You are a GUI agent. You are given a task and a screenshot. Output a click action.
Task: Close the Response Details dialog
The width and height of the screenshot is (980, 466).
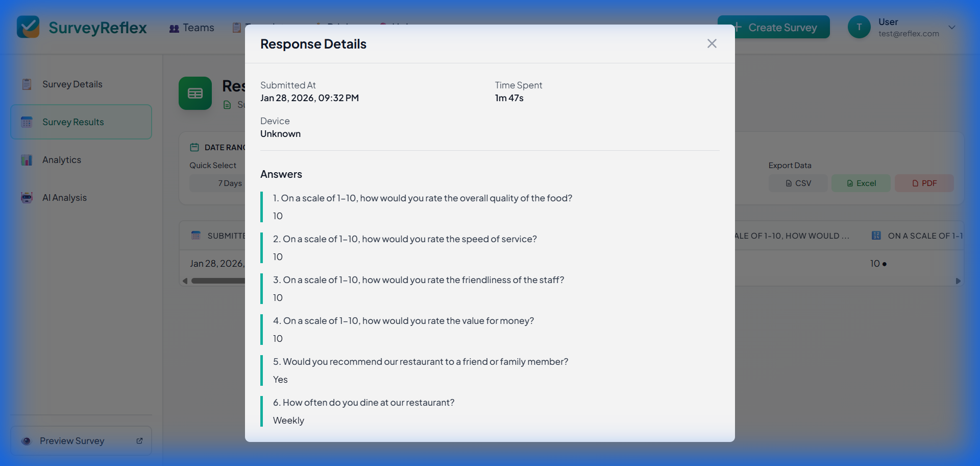click(x=712, y=43)
